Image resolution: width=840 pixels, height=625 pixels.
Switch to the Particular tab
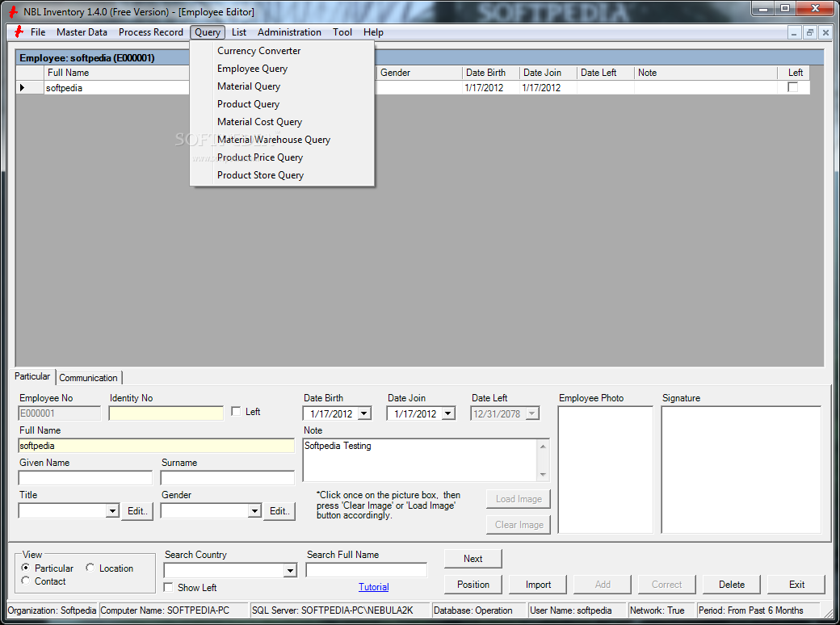pos(32,376)
